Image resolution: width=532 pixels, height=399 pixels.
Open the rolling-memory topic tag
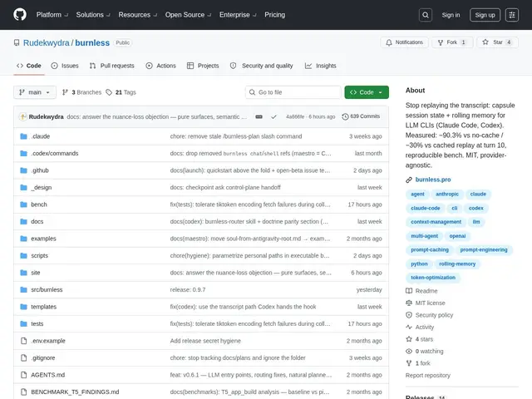[457, 264]
